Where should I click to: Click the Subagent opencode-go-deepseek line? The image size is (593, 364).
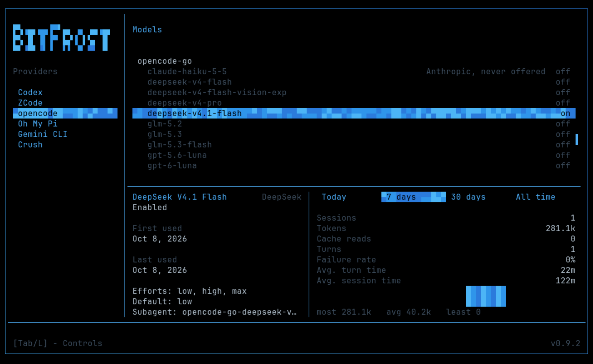214,312
